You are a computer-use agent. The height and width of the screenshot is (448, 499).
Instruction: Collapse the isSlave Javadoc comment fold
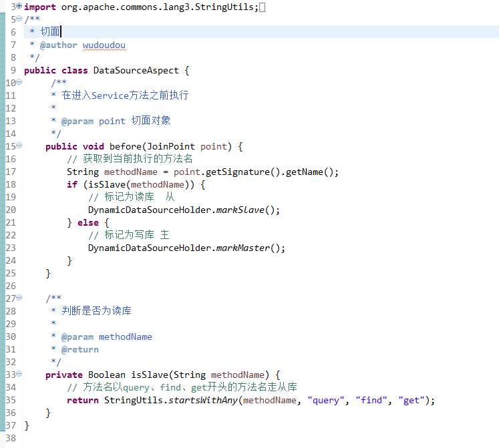19,298
